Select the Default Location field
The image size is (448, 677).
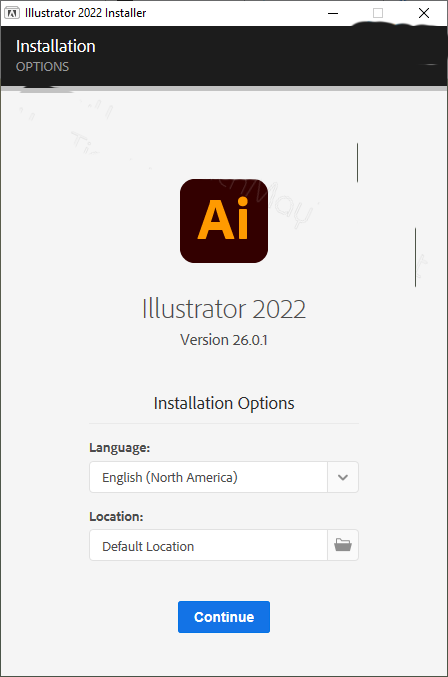coord(208,545)
